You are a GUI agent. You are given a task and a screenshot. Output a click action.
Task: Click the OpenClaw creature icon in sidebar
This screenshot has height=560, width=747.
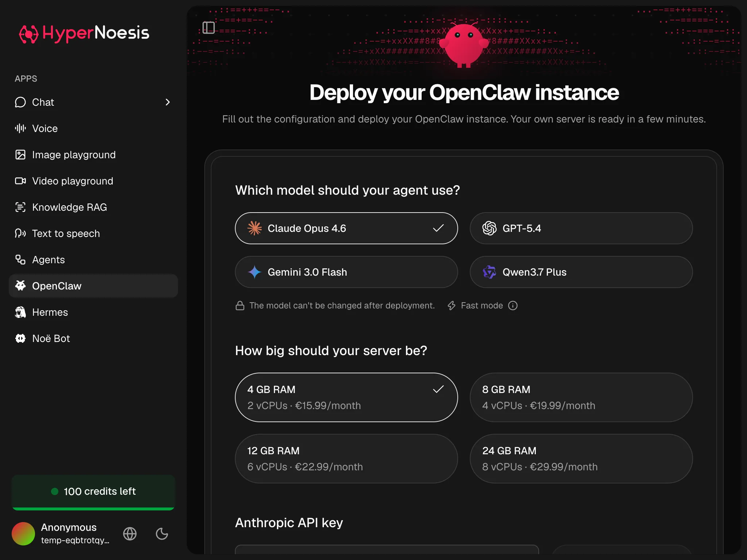point(20,286)
